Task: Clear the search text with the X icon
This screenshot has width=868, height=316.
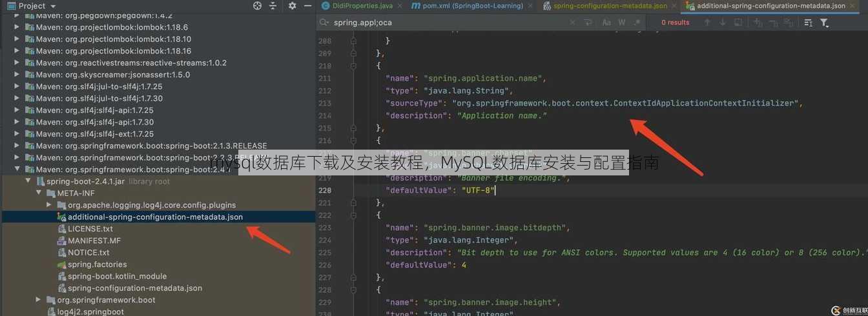Action: 572,23
